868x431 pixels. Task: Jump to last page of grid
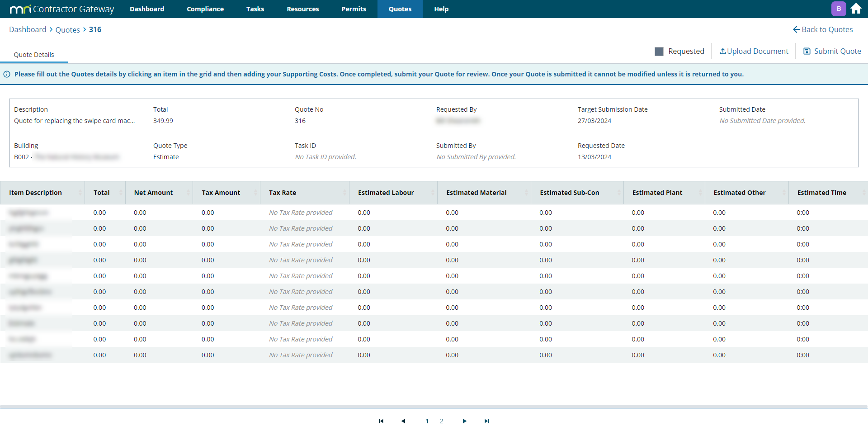(487, 421)
